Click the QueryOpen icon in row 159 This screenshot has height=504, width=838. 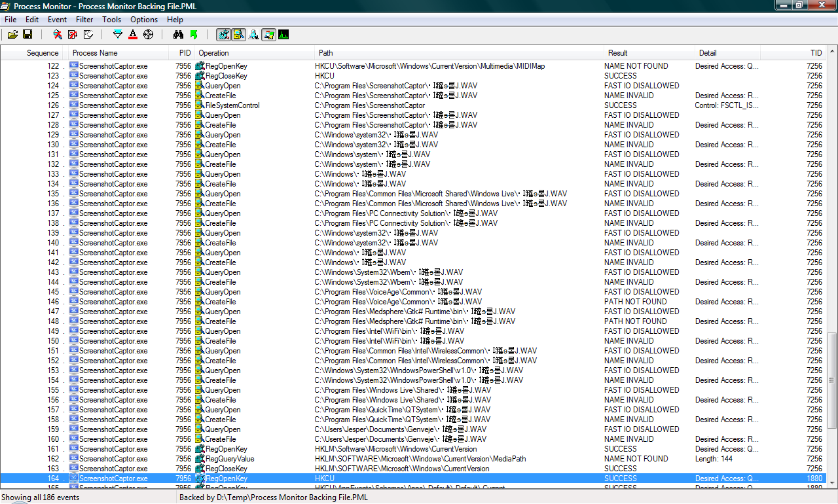(x=200, y=429)
